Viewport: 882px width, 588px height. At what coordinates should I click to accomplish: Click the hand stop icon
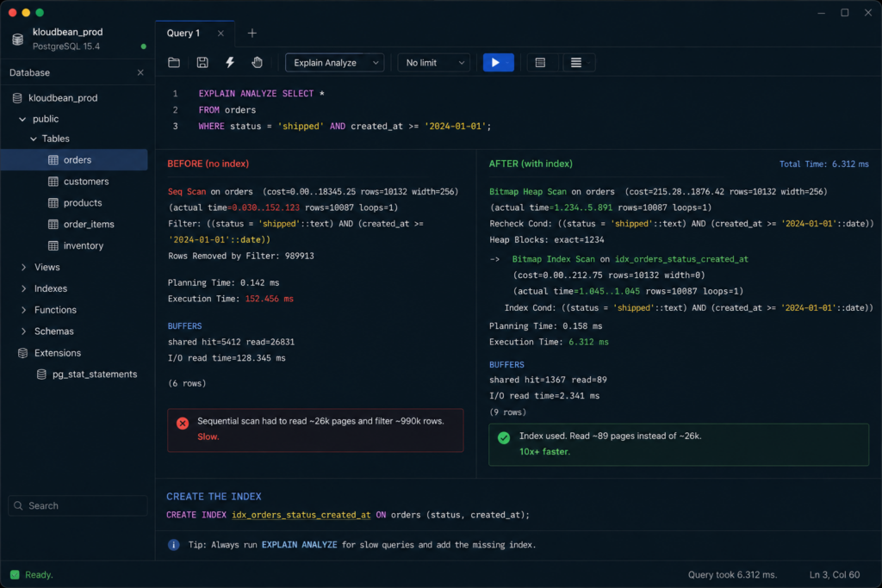point(257,62)
